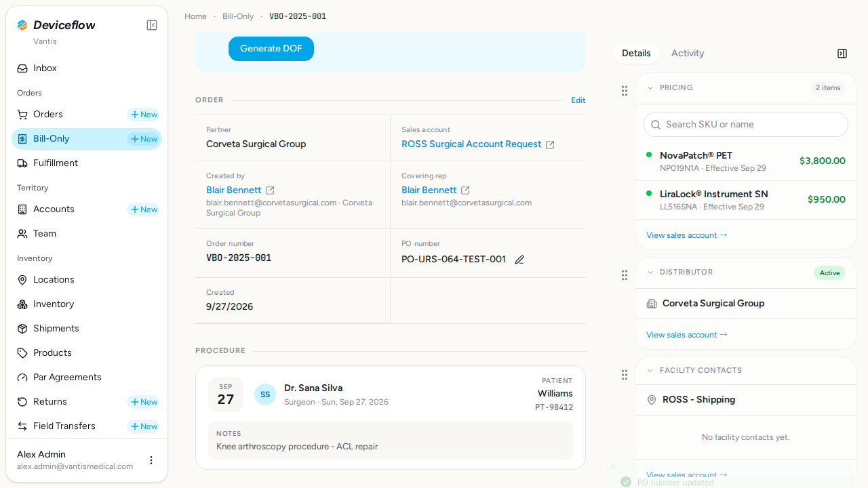
Task: Open Home breadcrumb link
Action: [195, 16]
